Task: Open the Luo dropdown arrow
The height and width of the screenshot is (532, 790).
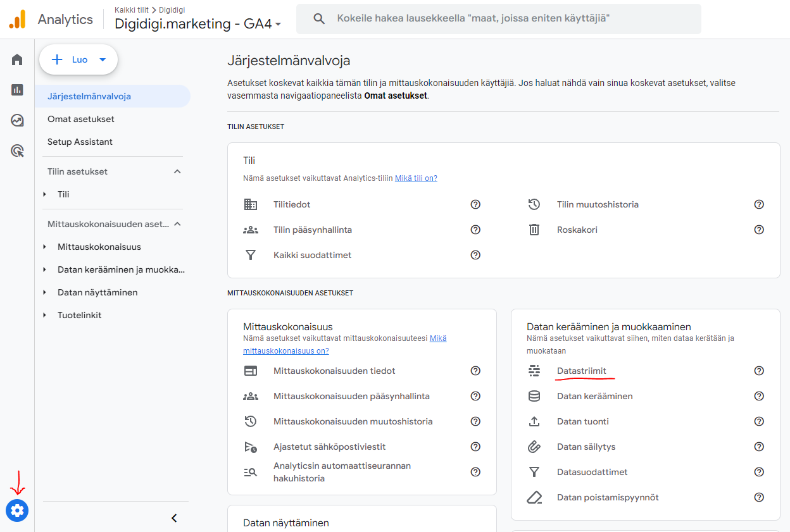Action: point(102,60)
